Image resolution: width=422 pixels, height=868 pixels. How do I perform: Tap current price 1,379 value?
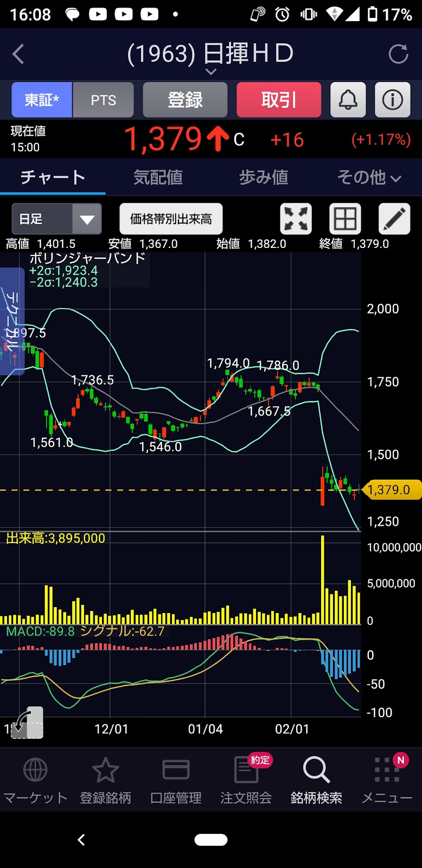tap(163, 139)
